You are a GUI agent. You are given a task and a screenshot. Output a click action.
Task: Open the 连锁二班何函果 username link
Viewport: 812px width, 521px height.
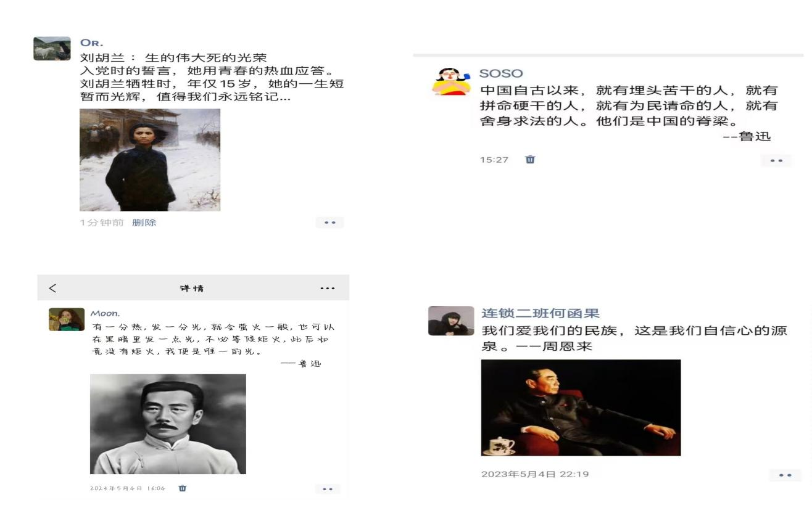pos(541,313)
